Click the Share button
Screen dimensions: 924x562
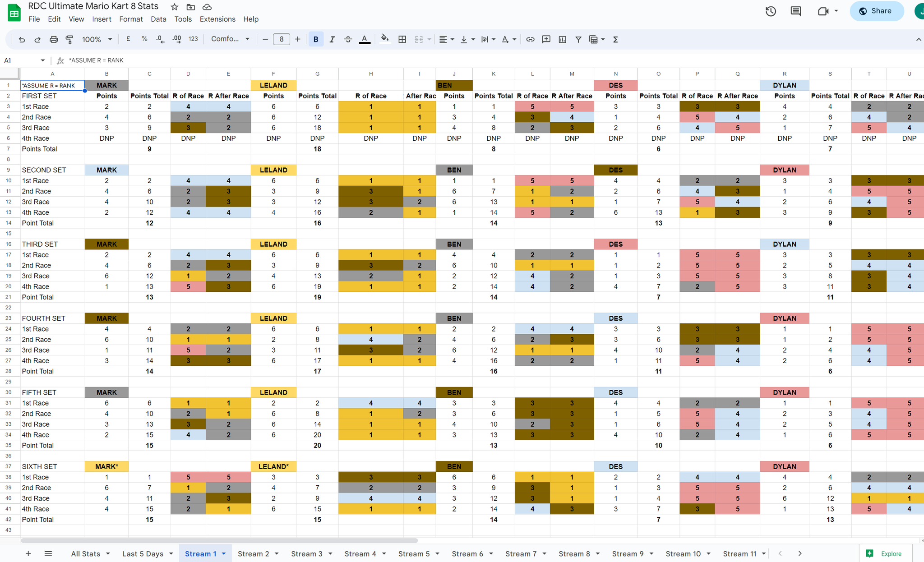pyautogui.click(x=876, y=11)
